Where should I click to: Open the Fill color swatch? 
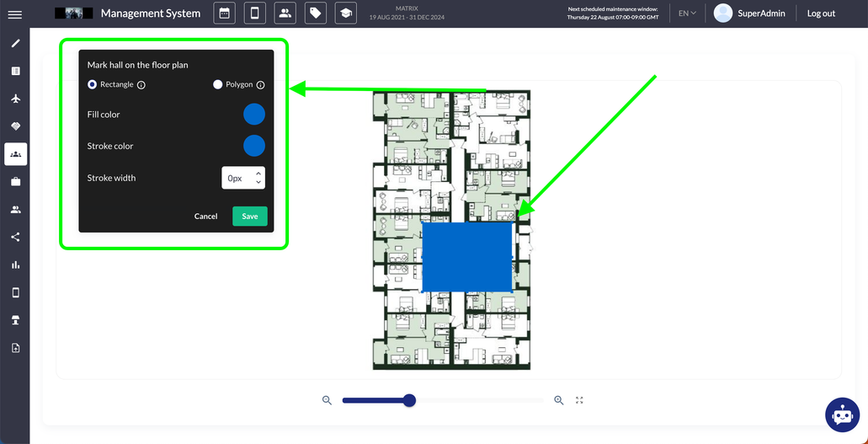(x=254, y=115)
